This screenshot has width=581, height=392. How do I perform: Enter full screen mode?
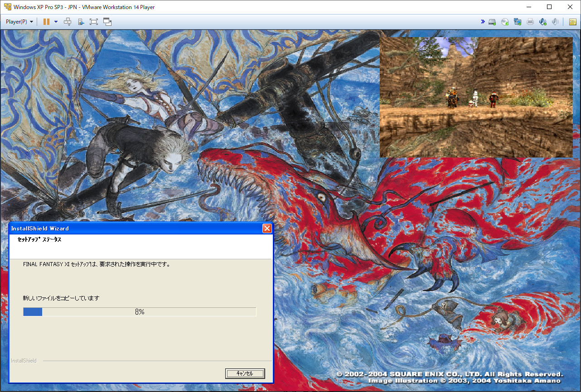pos(94,22)
